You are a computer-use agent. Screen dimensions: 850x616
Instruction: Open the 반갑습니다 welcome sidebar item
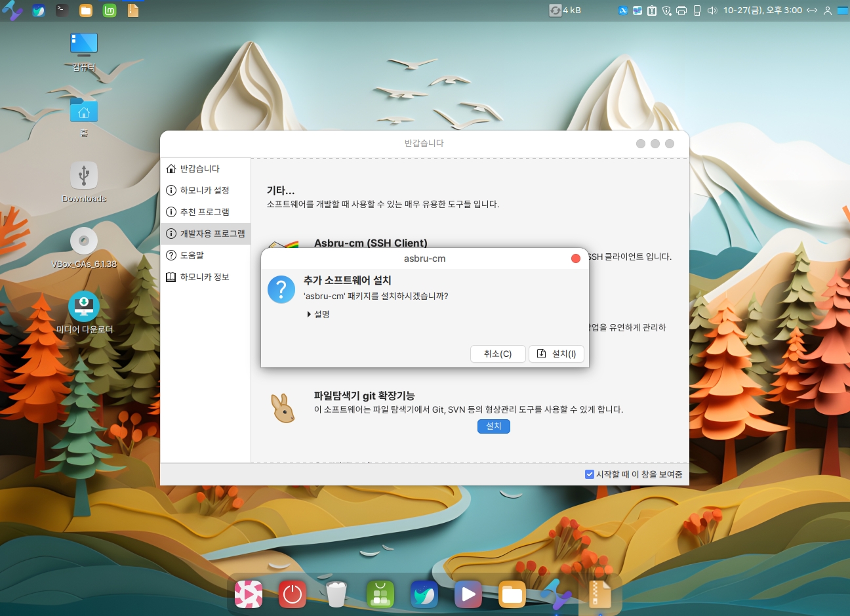tap(199, 169)
